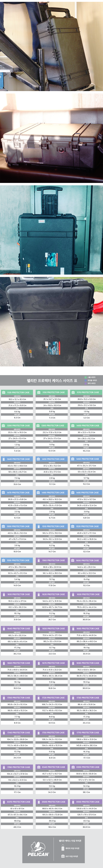Click the case icon beside 1300 Protector Case
The width and height of the screenshot is (103, 868).
tap(38, 426)
